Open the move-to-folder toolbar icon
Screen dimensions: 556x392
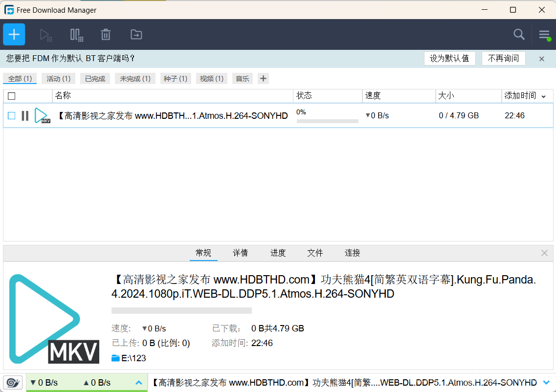(x=136, y=34)
